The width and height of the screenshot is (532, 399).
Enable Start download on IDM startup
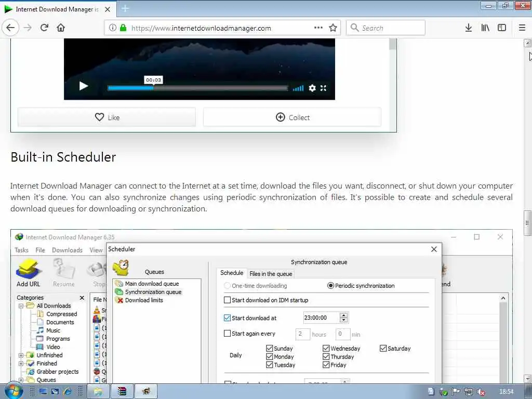tap(228, 300)
